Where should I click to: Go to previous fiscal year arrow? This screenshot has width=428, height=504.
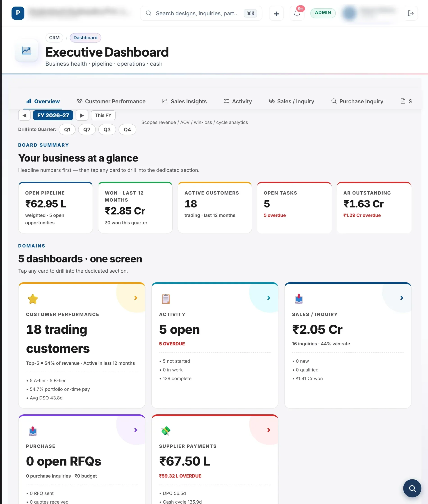point(24,115)
